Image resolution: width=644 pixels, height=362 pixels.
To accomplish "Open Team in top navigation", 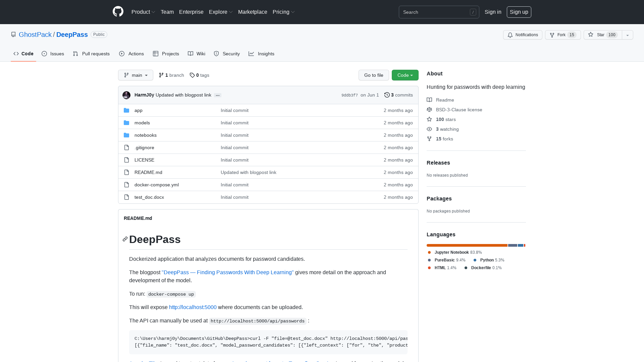I will tap(167, 12).
